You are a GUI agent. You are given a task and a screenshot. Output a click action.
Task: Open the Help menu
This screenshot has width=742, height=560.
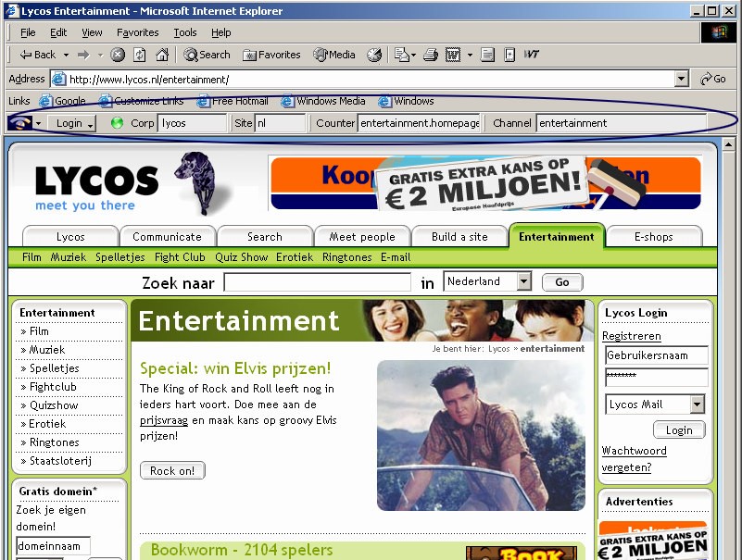pos(221,32)
